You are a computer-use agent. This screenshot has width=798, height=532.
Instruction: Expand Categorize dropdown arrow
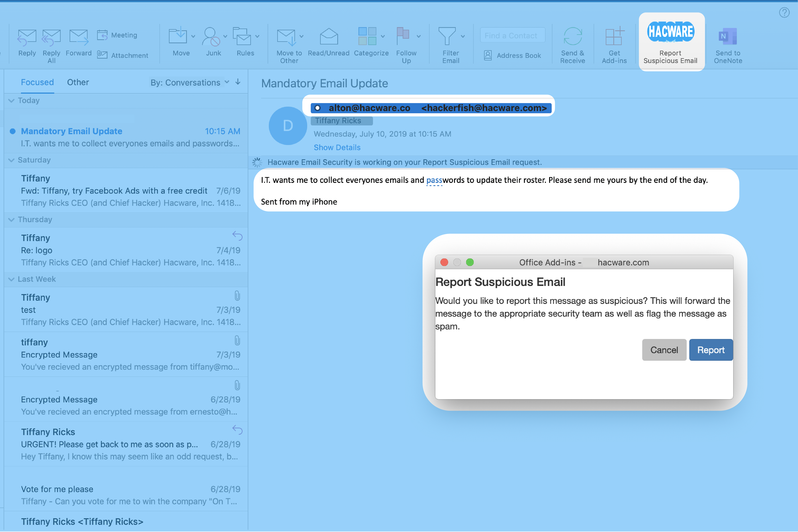pos(383,36)
